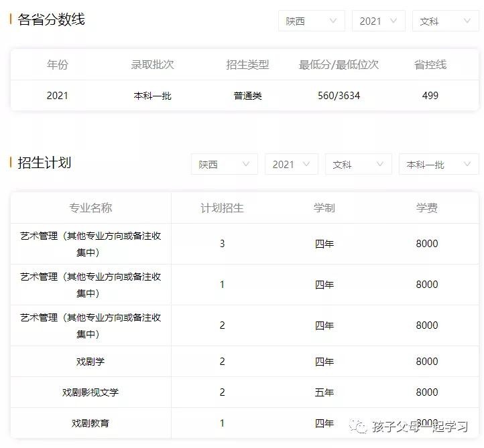Click the 560/3634 minimum score cell
This screenshot has height=448, width=484.
[339, 96]
